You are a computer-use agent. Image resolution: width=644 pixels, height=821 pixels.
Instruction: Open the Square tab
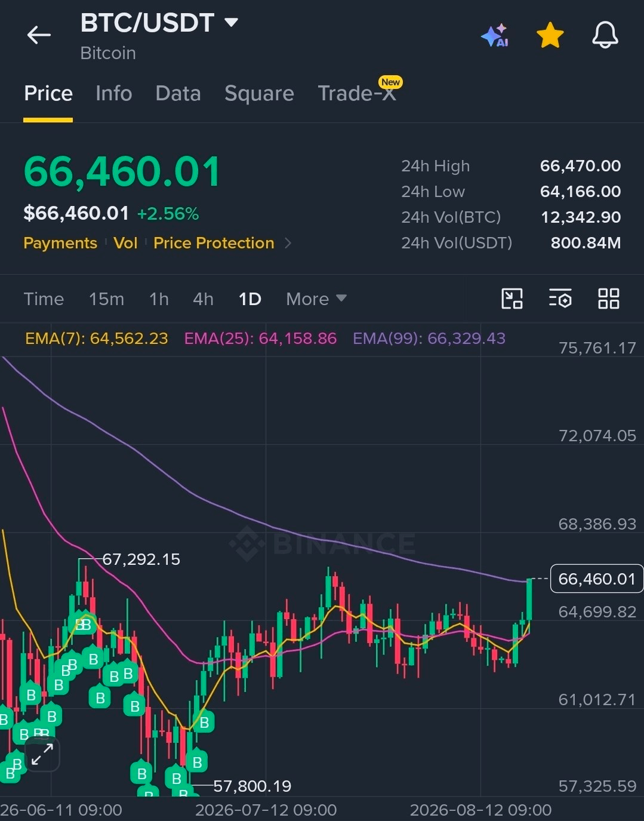259,94
